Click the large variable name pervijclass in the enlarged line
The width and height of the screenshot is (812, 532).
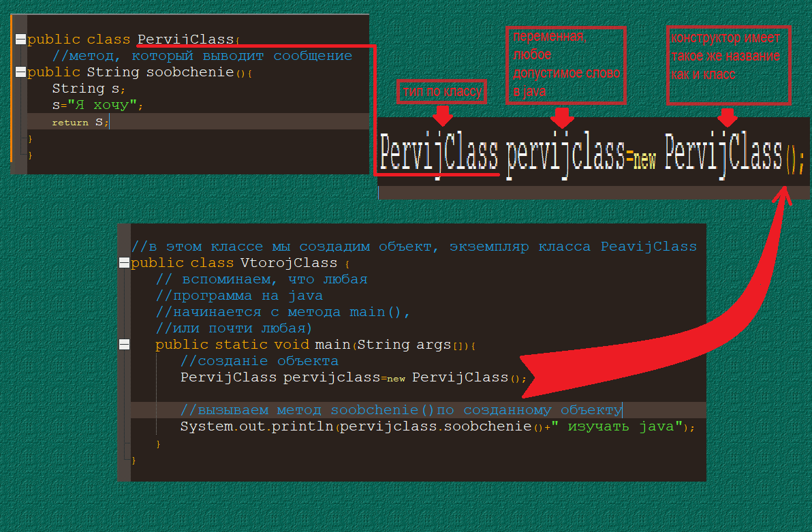tap(566, 155)
